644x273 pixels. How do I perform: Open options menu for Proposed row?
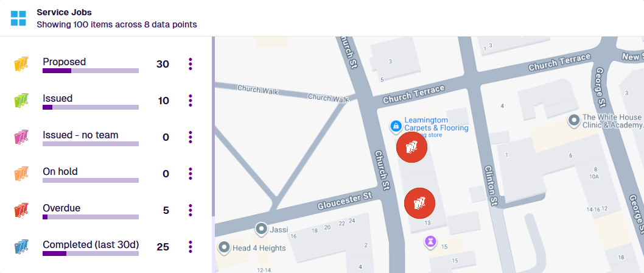[191, 64]
